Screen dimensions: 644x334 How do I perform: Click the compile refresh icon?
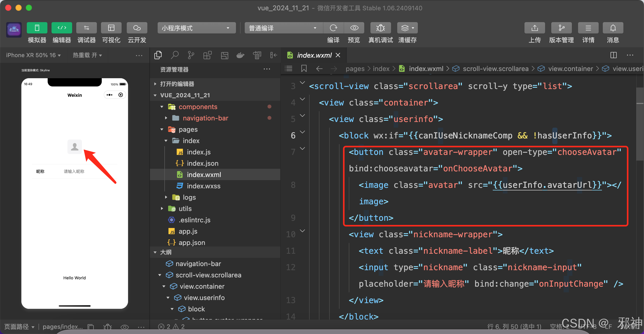pyautogui.click(x=333, y=28)
